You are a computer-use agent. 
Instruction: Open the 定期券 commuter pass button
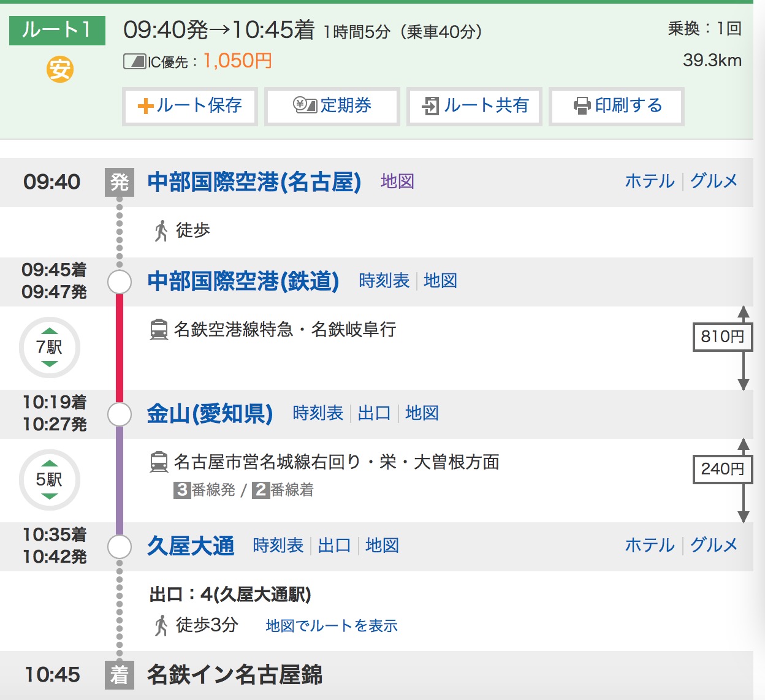click(x=332, y=106)
